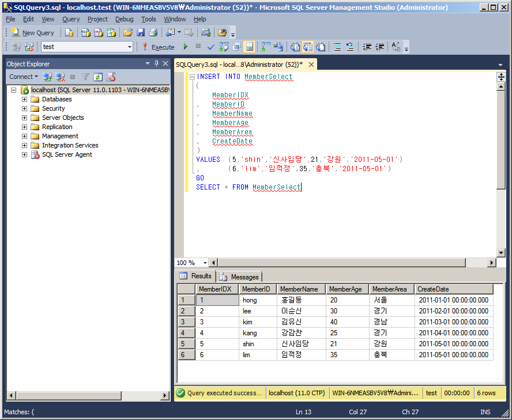The height and width of the screenshot is (420, 512).
Task: Open the Query menu
Action: (x=71, y=19)
